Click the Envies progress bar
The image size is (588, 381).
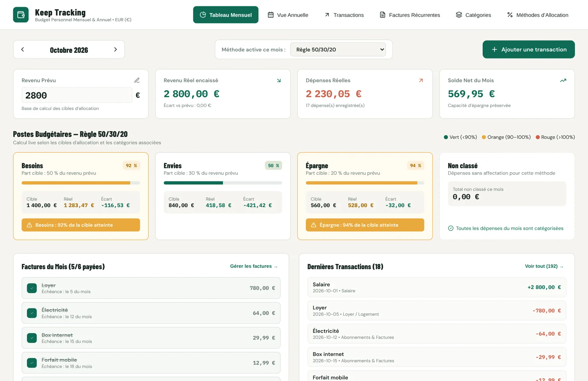coord(223,183)
